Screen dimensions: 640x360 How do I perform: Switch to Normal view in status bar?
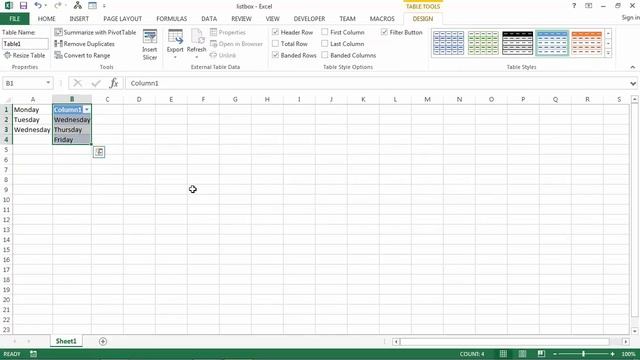(x=503, y=354)
